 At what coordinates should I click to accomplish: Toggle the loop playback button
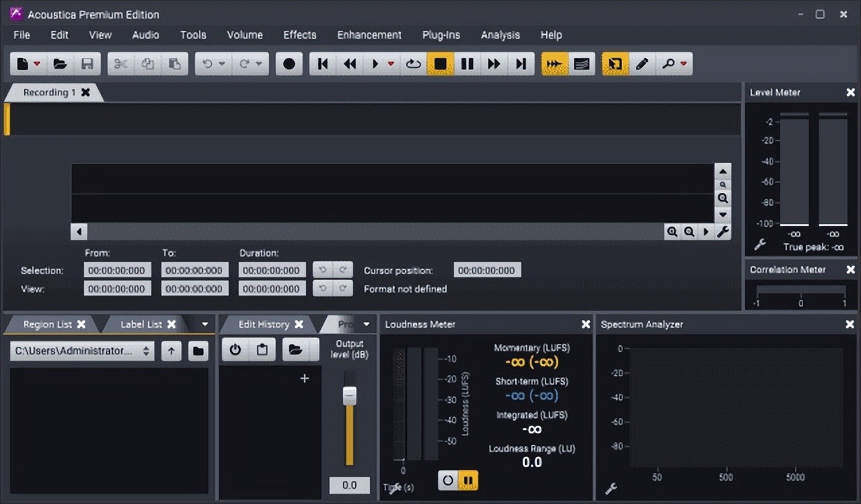(413, 64)
